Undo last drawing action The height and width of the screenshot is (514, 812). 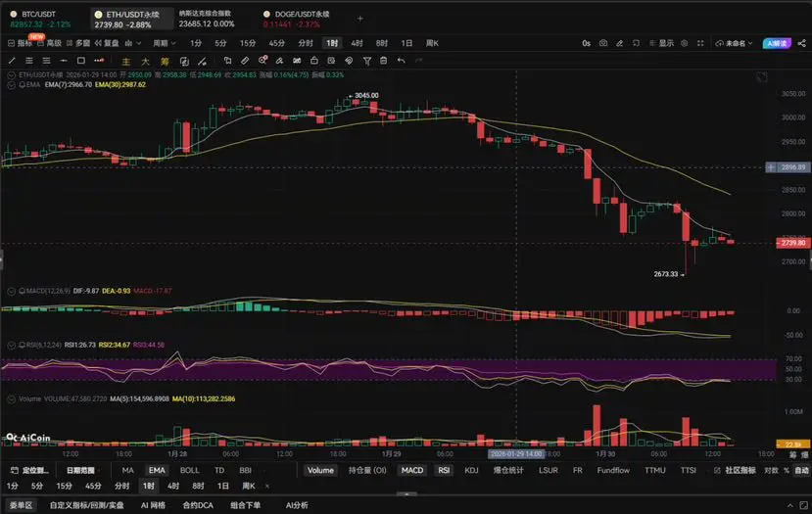[401, 61]
